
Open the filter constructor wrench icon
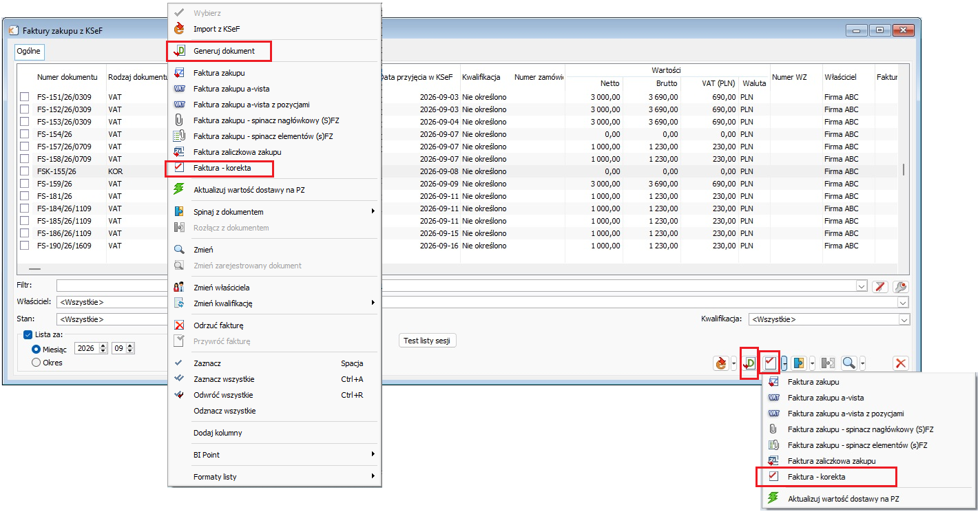click(x=900, y=286)
